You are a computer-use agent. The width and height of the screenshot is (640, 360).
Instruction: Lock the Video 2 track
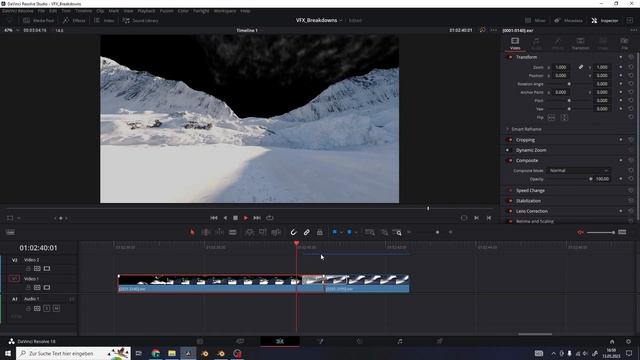[x=28, y=269]
